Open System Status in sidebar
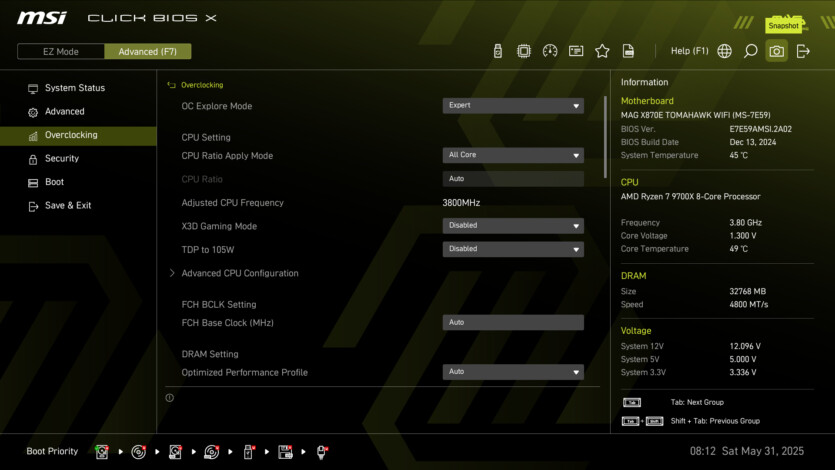835x470 pixels. [75, 88]
